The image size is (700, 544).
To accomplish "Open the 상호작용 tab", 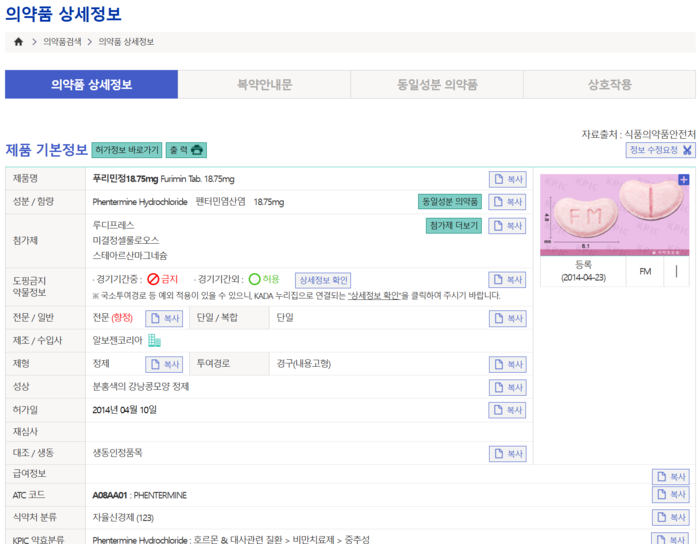I will pos(609,85).
